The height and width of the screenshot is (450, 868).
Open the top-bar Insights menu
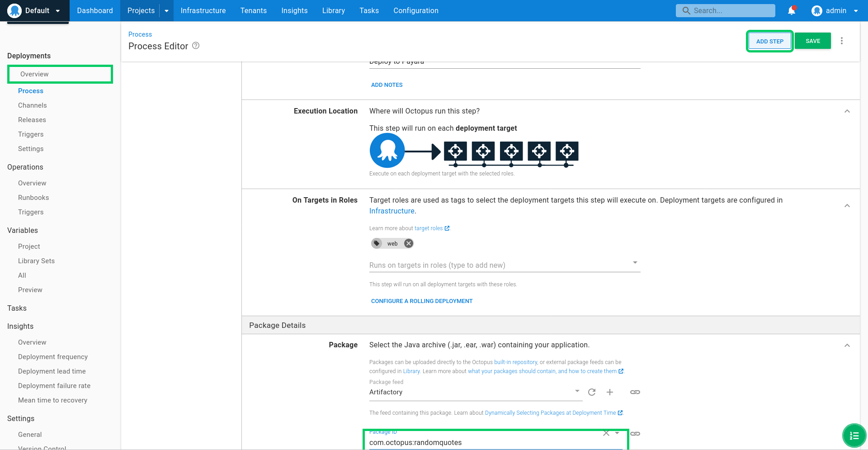click(x=294, y=10)
